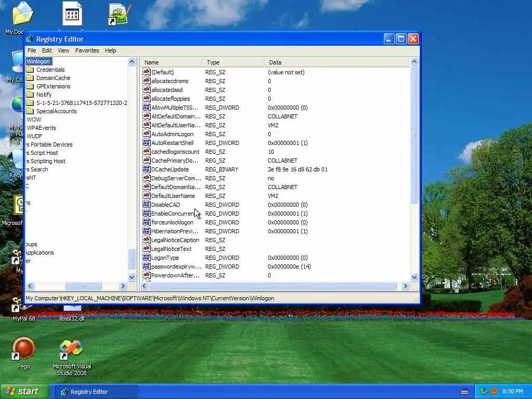Click the DCacheUpdate binary value icon

(x=146, y=169)
